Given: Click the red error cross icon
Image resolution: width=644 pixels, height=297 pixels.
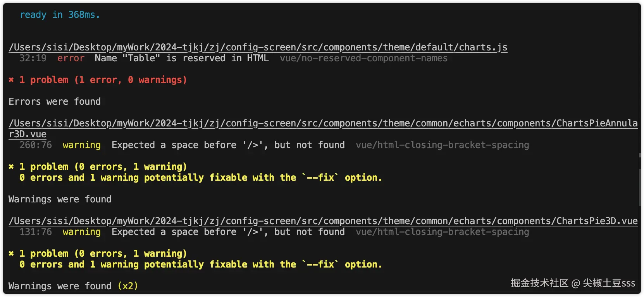Looking at the screenshot, I should pyautogui.click(x=11, y=80).
